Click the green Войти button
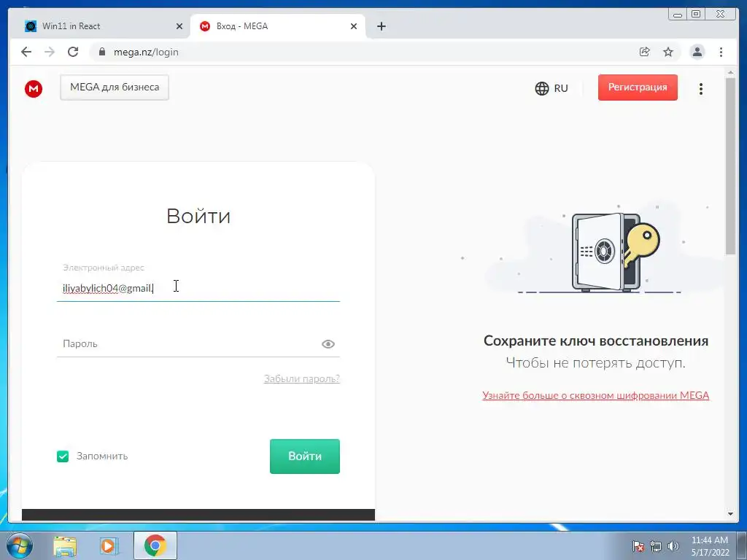This screenshot has height=560, width=747. [x=305, y=456]
